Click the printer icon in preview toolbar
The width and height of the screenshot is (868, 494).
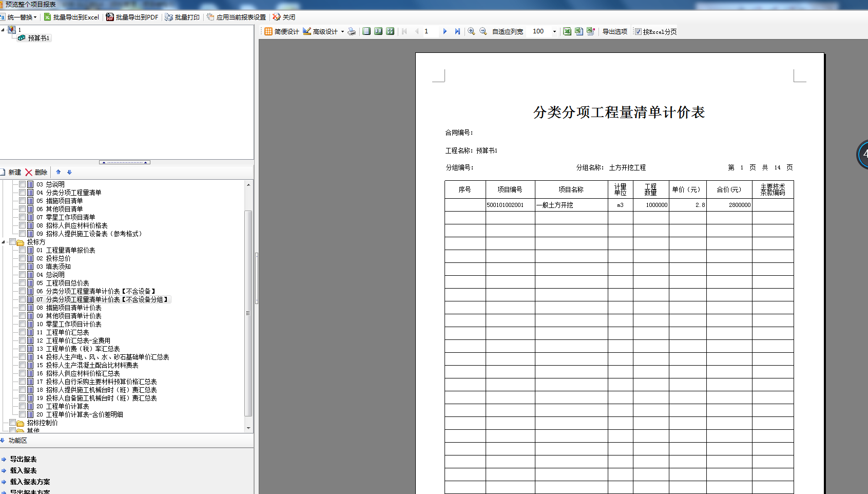point(352,31)
